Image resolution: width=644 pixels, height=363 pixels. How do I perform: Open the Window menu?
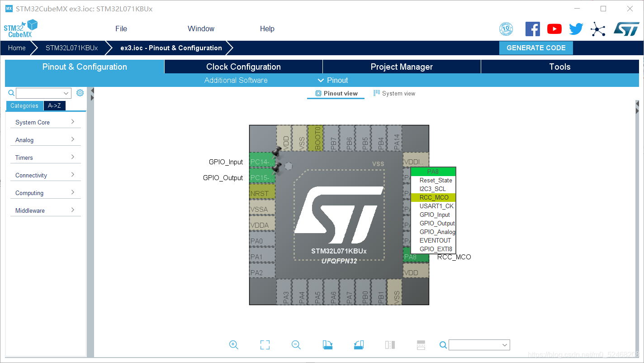pos(201,29)
